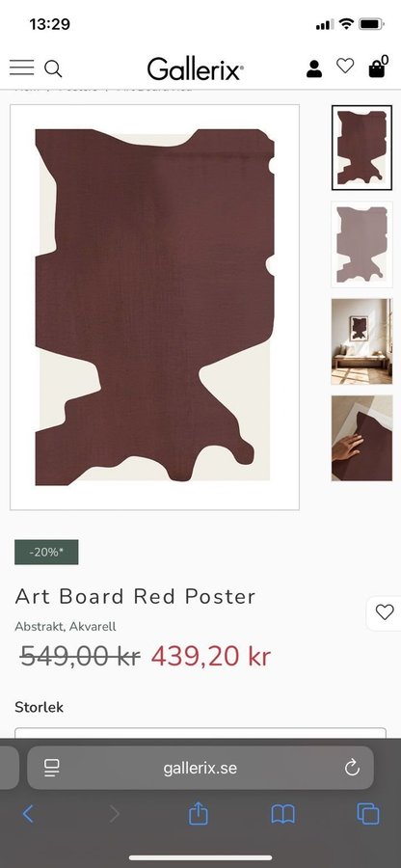Show all open Safari tabs
Screen dimensions: 401x868
(x=368, y=814)
